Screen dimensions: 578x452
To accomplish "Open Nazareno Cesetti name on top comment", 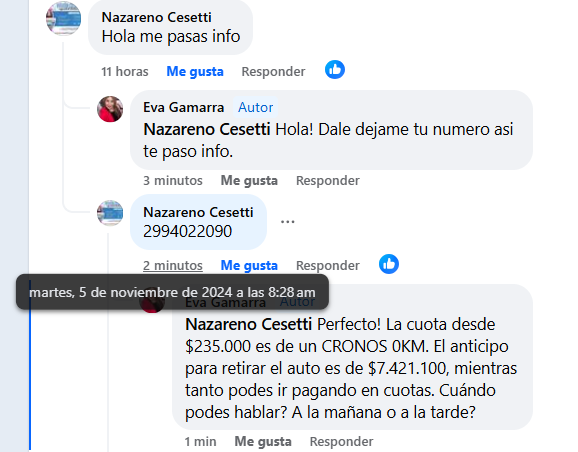I will [157, 17].
